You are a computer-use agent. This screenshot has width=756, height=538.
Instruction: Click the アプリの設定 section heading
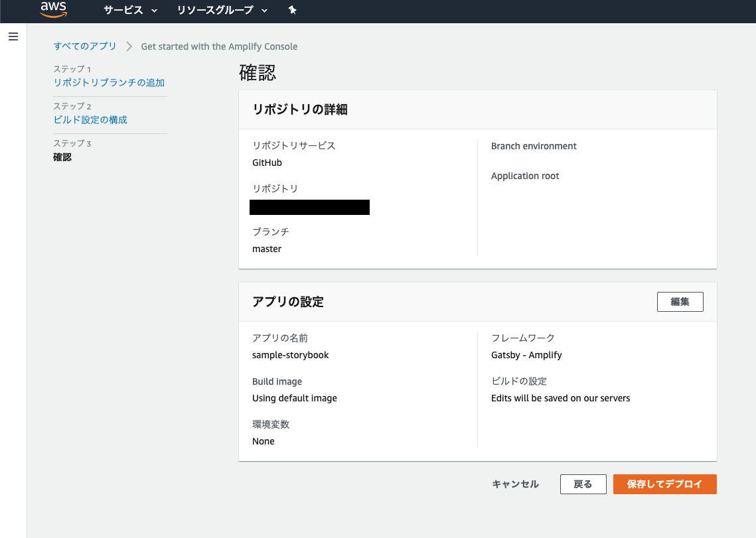point(288,302)
